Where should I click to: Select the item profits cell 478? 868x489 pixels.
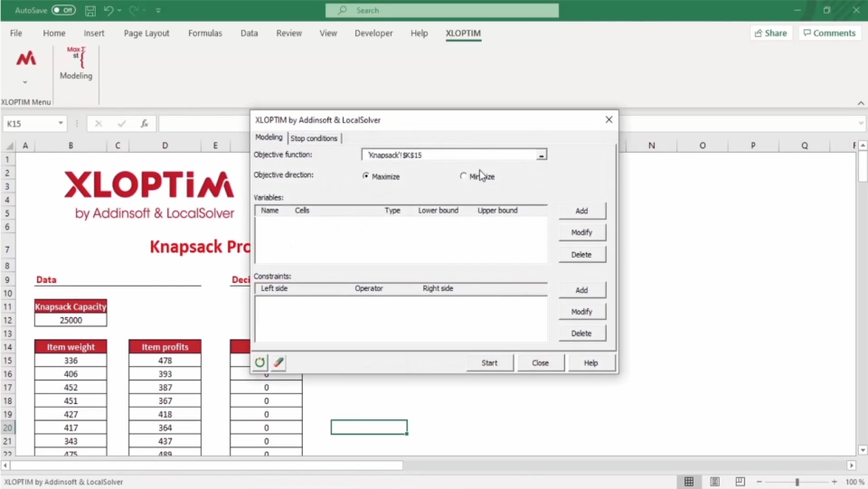pos(165,361)
